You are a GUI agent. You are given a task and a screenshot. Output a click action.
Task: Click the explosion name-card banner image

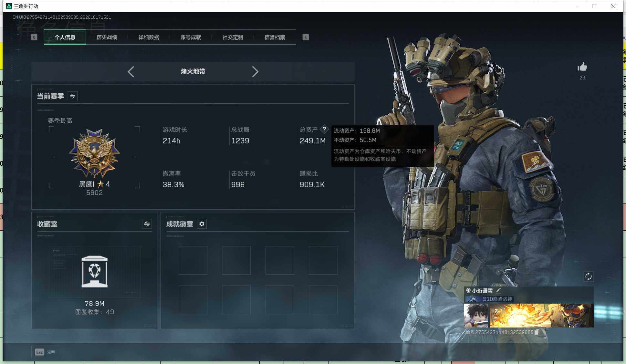[541, 315]
